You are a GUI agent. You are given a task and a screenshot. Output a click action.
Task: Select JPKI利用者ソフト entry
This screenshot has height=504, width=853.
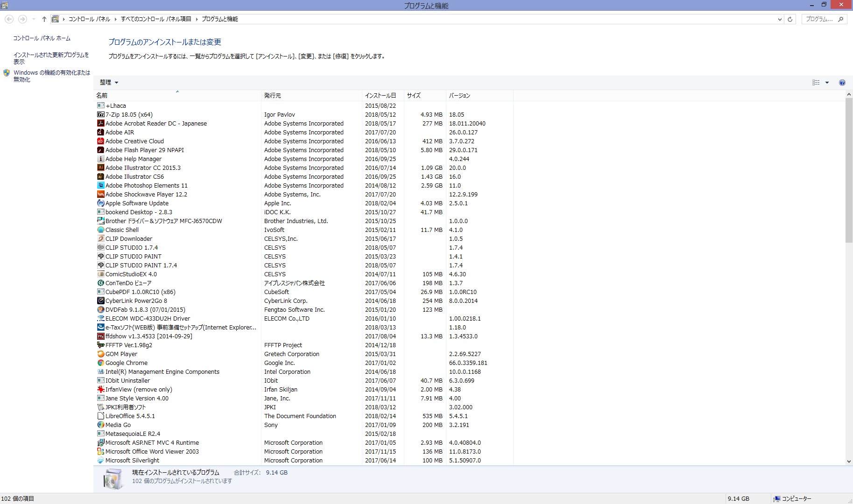(x=304, y=407)
